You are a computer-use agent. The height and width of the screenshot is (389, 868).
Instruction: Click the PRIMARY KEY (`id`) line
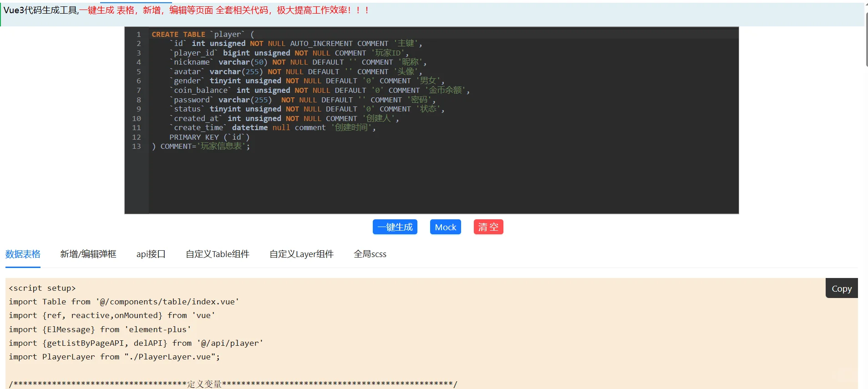click(x=209, y=137)
